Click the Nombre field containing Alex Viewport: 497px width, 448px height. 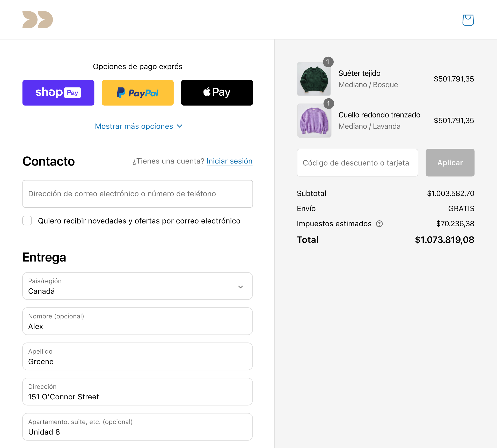137,321
